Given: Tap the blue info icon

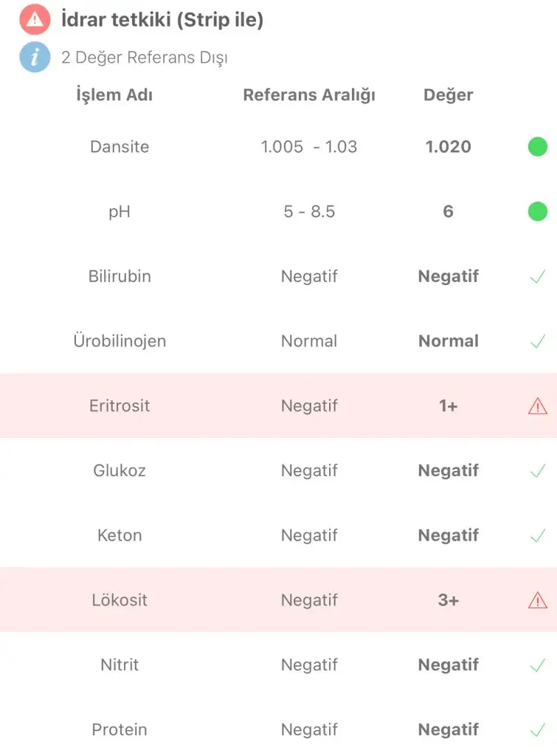Looking at the screenshot, I should [35, 58].
